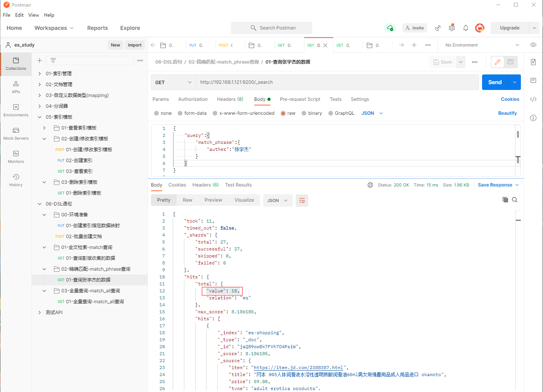Click the blue Send button

495,82
